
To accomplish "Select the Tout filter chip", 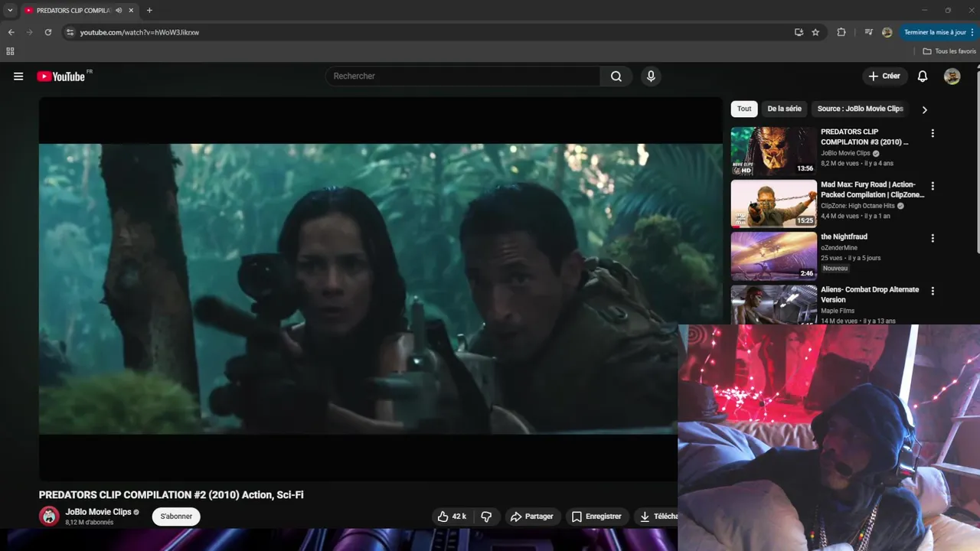I will (x=744, y=109).
